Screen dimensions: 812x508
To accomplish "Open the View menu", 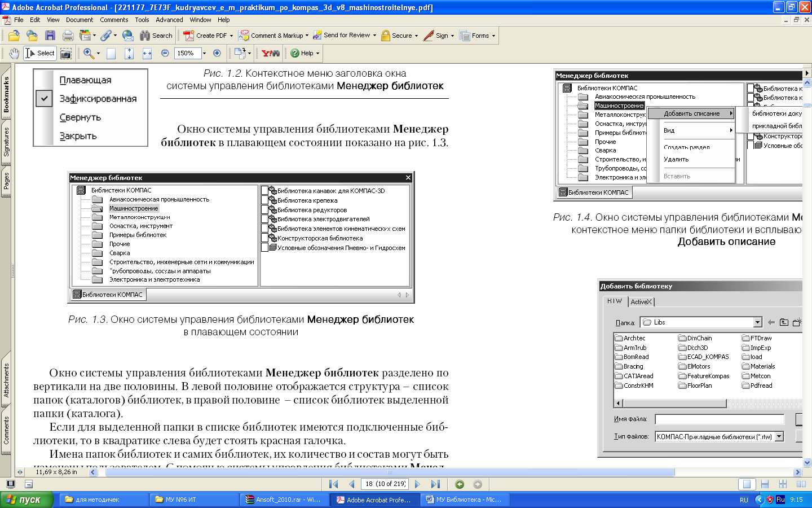I will (53, 20).
